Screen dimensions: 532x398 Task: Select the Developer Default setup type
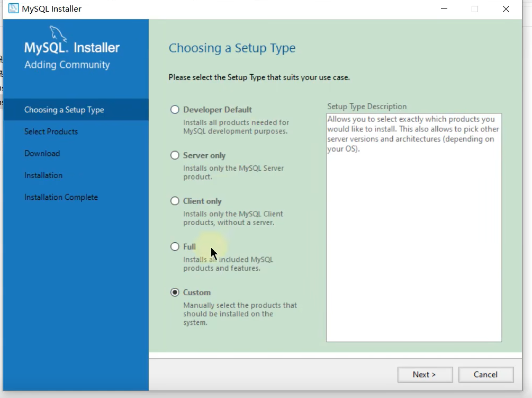(175, 110)
